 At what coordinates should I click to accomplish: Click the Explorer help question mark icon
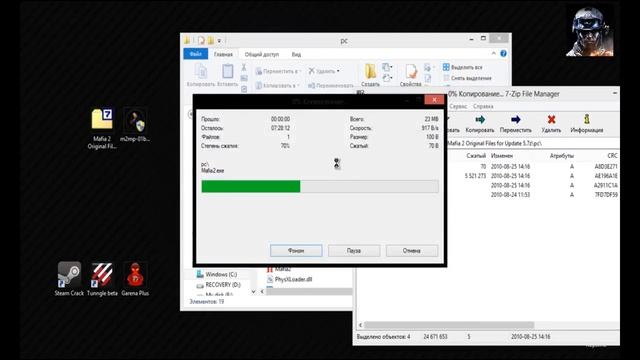[503, 53]
